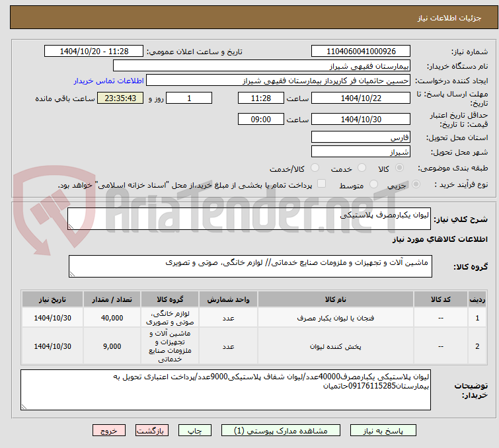Click the item 'فنجان یا لیوان یکبار مصرف'
The width and height of the screenshot is (499, 448).
click(x=336, y=318)
